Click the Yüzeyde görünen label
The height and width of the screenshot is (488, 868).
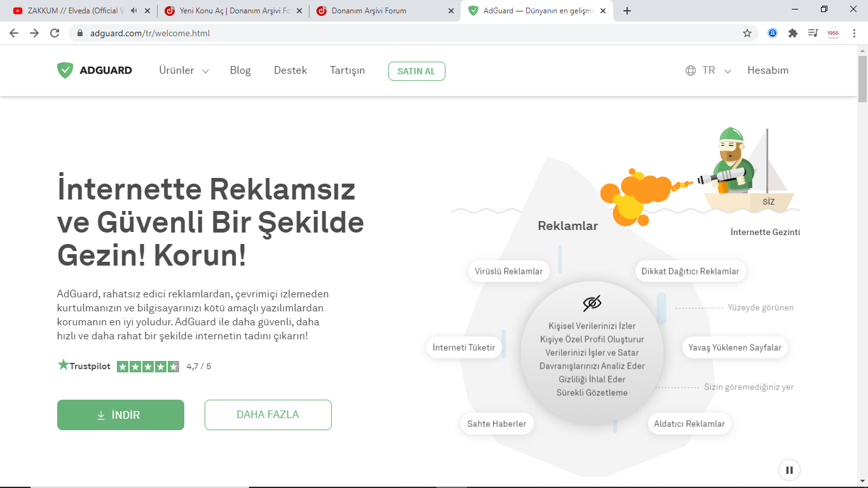(x=761, y=308)
